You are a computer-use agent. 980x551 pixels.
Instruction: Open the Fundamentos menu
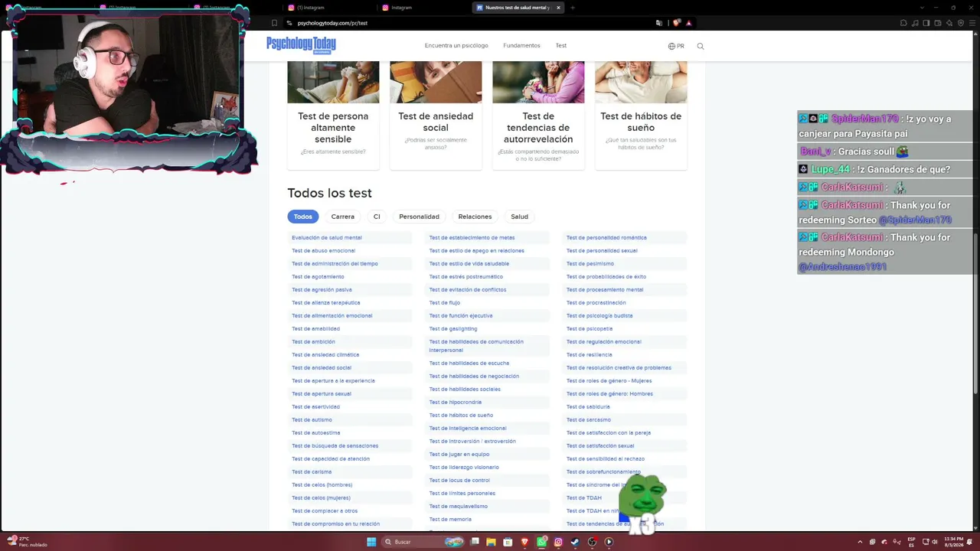tap(521, 46)
